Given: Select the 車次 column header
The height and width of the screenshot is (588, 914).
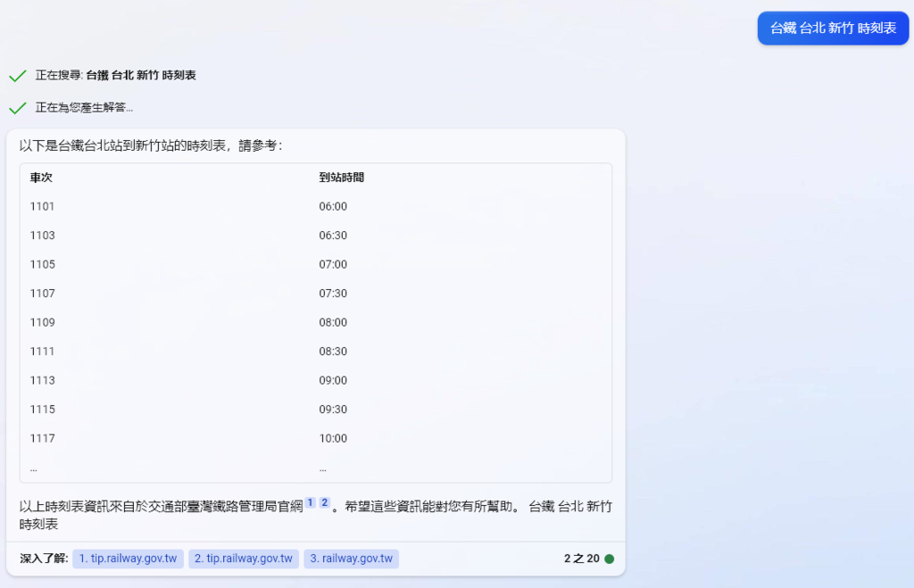Looking at the screenshot, I should tap(41, 178).
